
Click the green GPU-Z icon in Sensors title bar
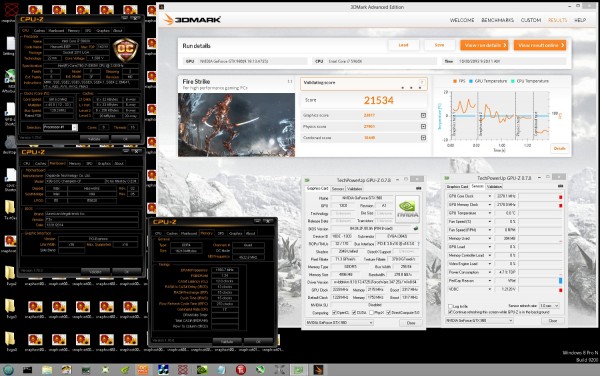447,178
